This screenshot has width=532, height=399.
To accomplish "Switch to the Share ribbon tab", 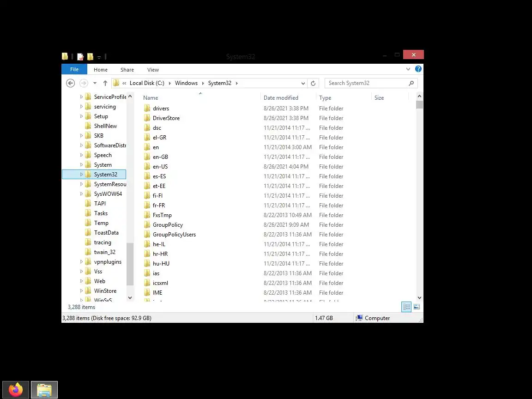I will (127, 70).
